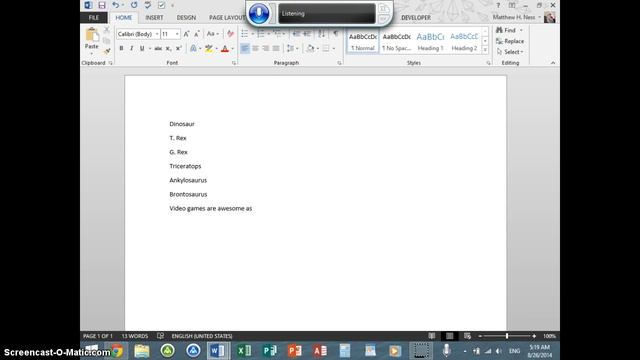Switch to the PAGE LAYOUT tab
The image size is (640, 360).
pos(227,18)
